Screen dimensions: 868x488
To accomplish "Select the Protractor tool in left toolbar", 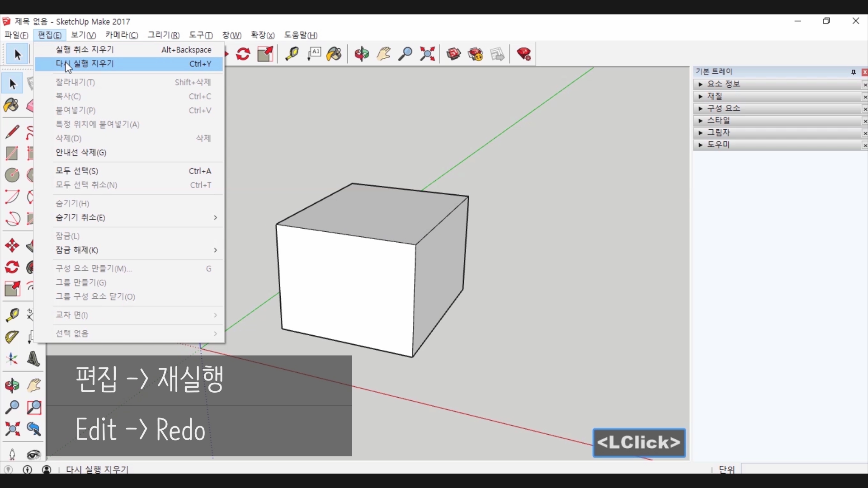I will (x=12, y=337).
